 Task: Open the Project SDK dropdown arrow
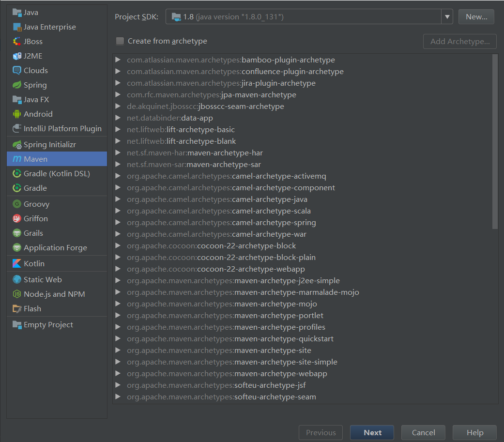(447, 17)
